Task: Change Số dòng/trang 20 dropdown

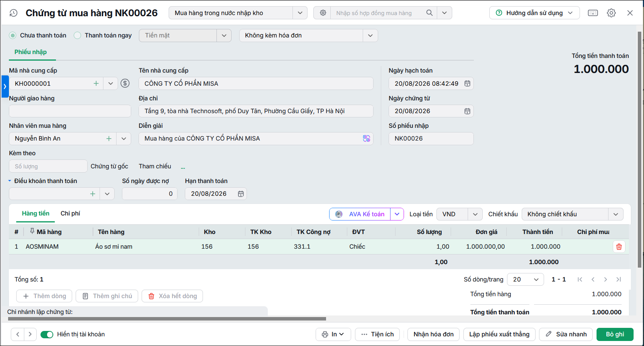Action: click(x=525, y=280)
